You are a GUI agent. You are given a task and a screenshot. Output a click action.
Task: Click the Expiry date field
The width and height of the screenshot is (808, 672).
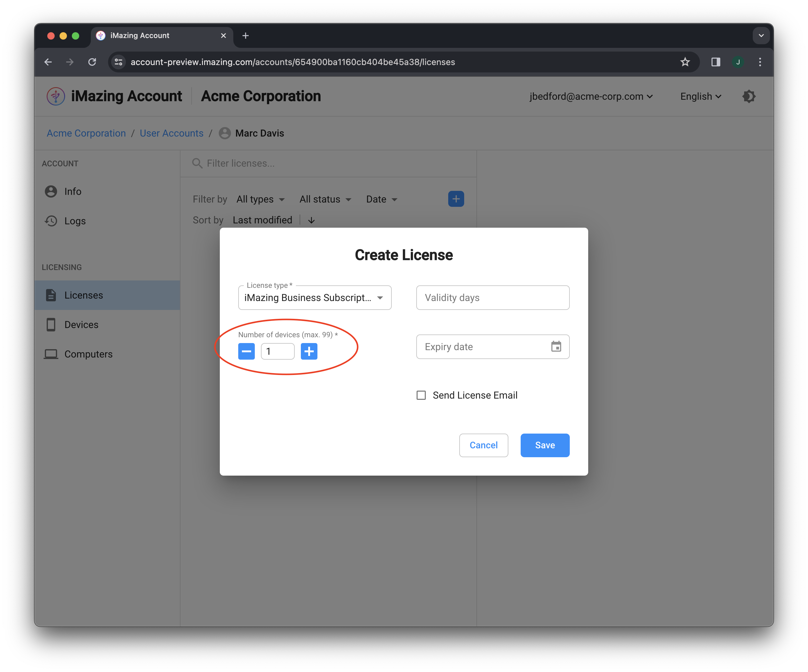pyautogui.click(x=492, y=346)
